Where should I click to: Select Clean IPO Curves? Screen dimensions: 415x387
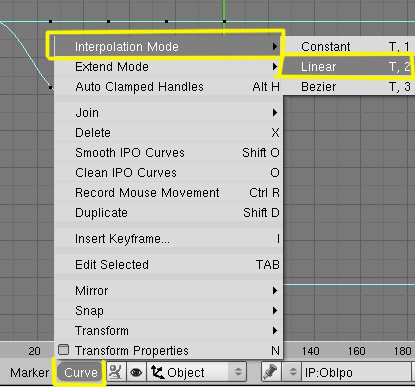coord(168,173)
